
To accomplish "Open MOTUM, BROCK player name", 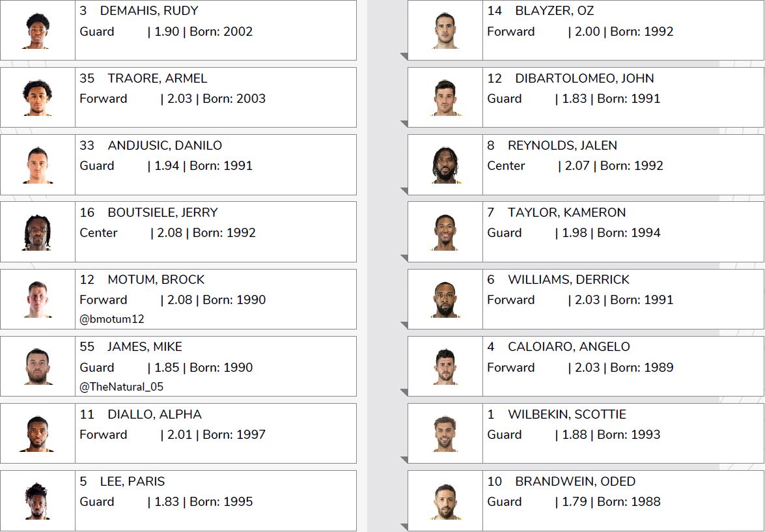I will (x=156, y=279).
